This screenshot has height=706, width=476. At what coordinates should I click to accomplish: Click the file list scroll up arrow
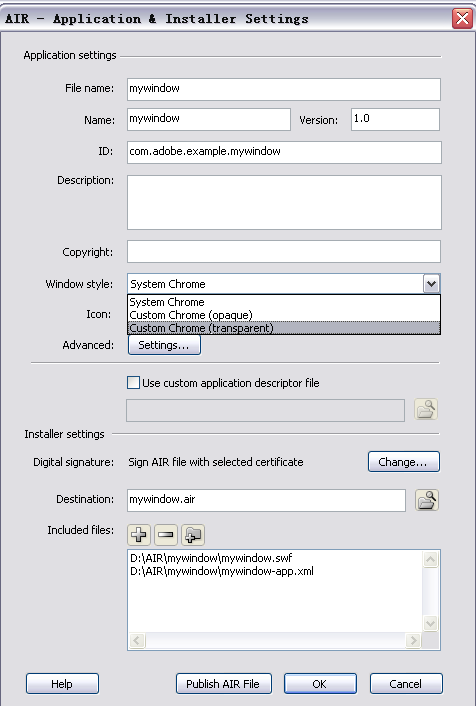pyautogui.click(x=431, y=559)
